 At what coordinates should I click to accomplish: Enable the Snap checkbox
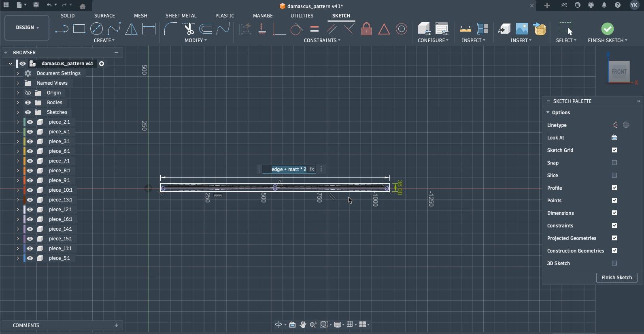pos(614,163)
